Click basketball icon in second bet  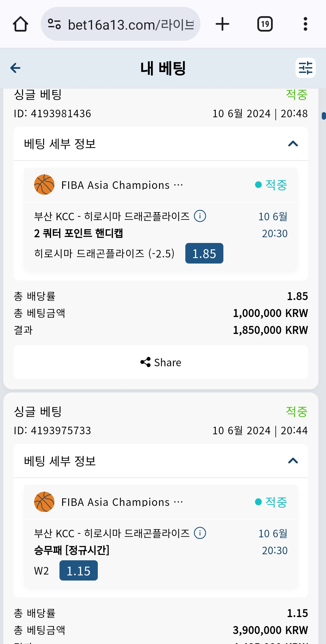(x=44, y=502)
